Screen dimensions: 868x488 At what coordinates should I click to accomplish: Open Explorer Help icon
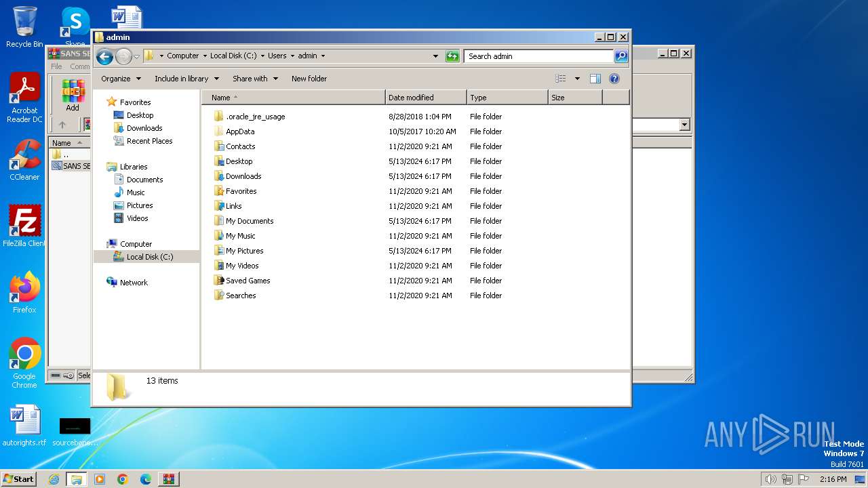click(614, 79)
